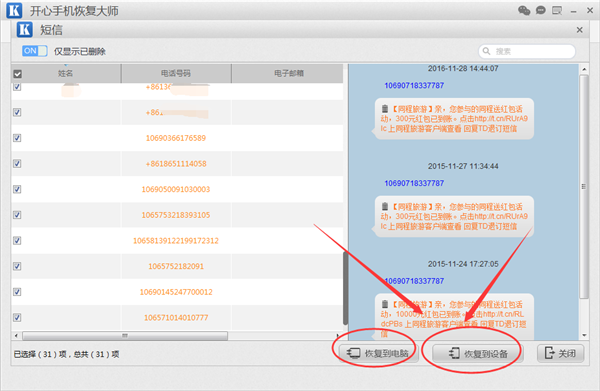Click the 已选择(31)项 status text
Viewport: 600px width, 391px height.
click(x=66, y=355)
